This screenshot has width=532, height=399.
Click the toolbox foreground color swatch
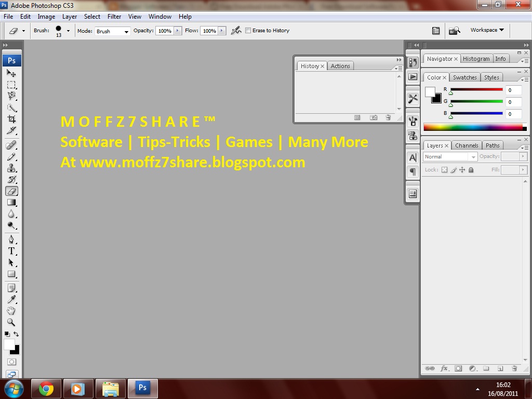click(x=9, y=345)
